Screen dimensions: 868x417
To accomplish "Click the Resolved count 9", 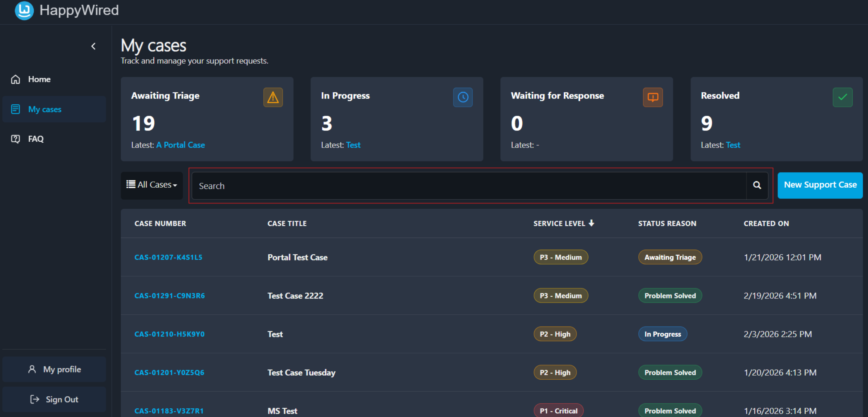I will pos(707,123).
